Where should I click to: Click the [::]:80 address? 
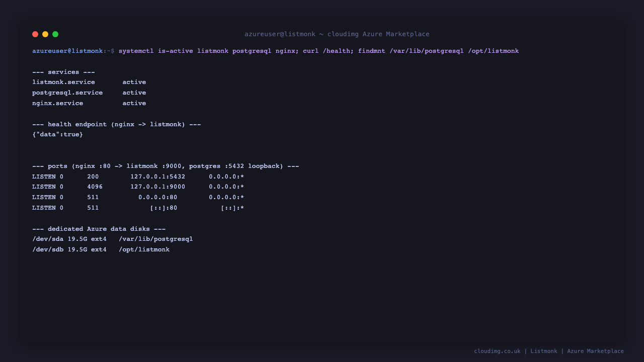click(x=164, y=208)
